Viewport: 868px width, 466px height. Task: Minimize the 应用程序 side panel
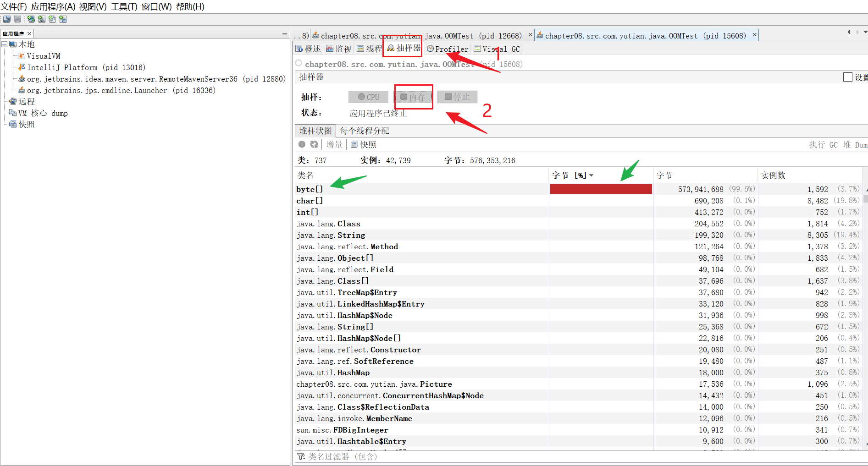pyautogui.click(x=285, y=34)
